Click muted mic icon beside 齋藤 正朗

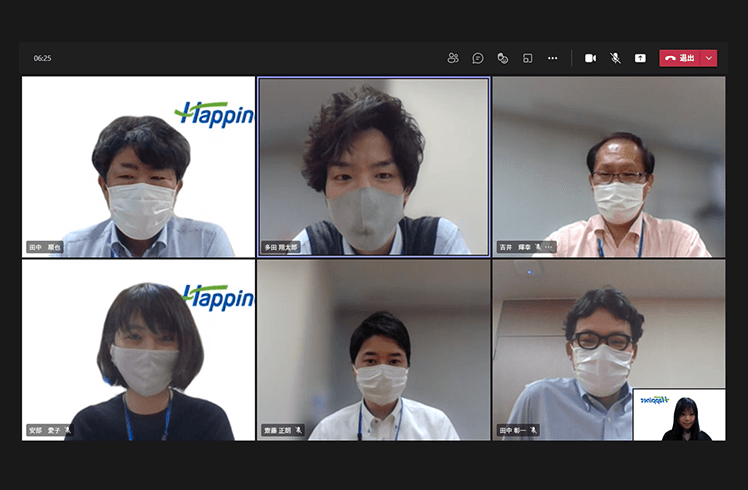point(299,430)
